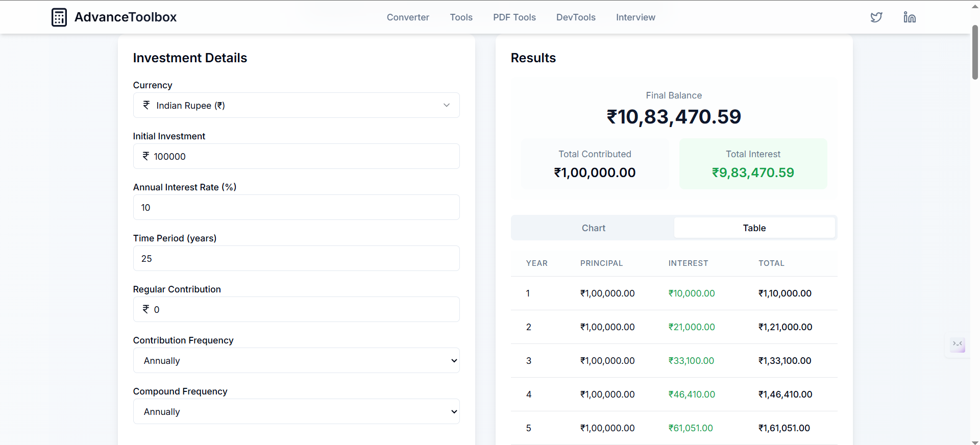Image resolution: width=980 pixels, height=445 pixels.
Task: Click year 4 total ₹1,46,410.00
Action: click(785, 394)
